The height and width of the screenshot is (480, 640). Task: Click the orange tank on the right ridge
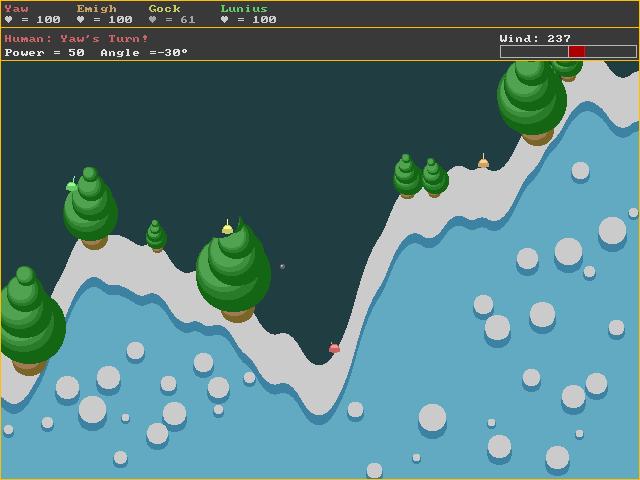483,162
